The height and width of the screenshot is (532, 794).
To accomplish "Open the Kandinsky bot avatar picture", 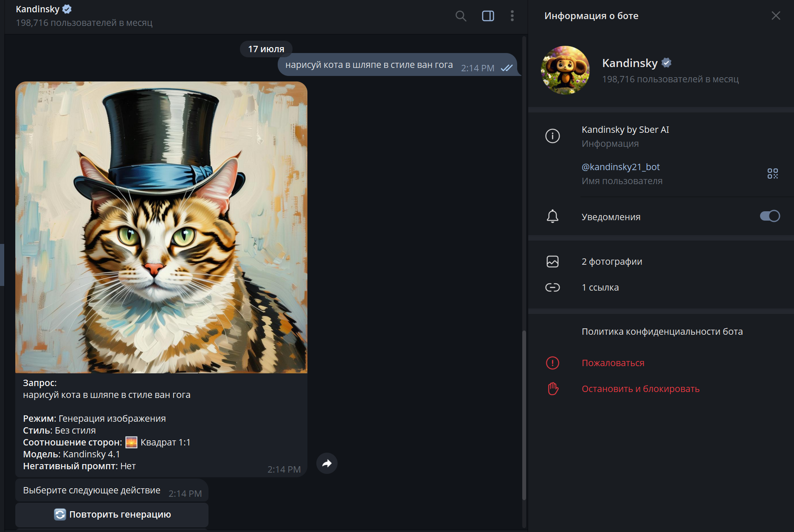I will click(x=565, y=70).
